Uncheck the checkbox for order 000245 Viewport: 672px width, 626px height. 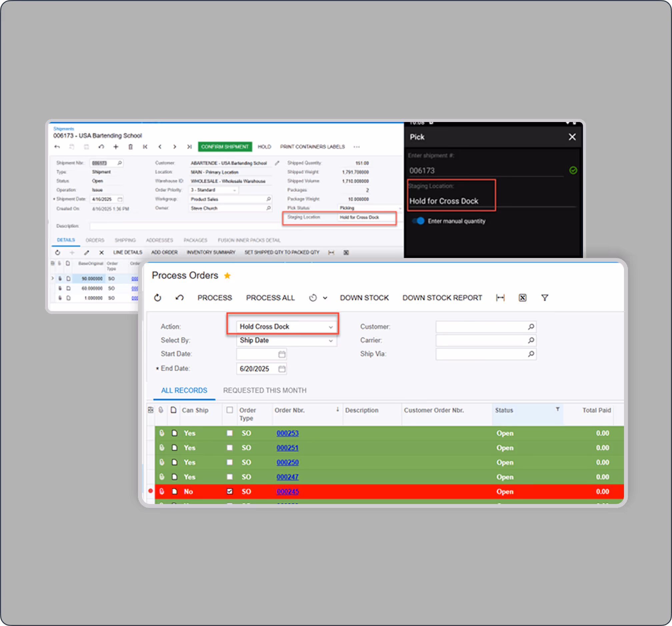(230, 491)
